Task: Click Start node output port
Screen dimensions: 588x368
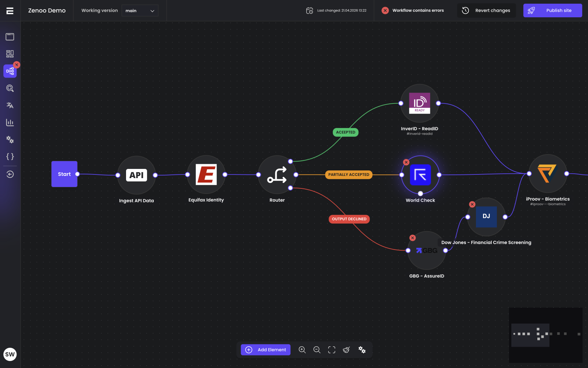Action: [77, 174]
